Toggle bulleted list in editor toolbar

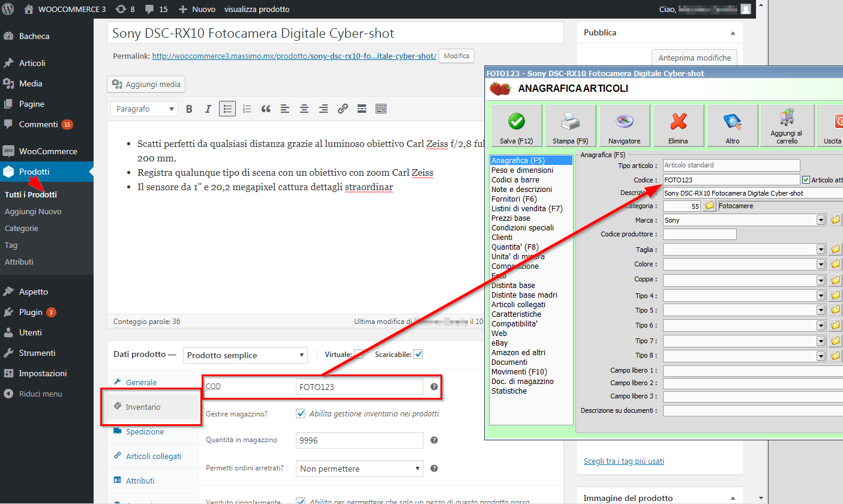pyautogui.click(x=227, y=109)
